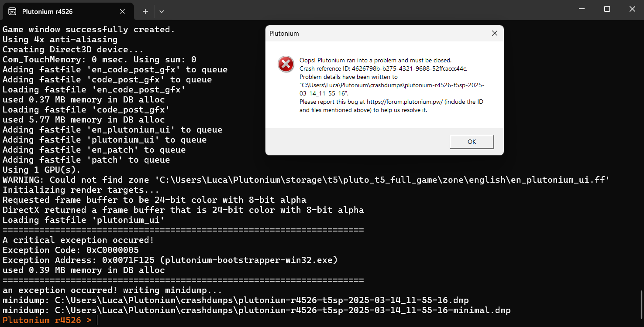This screenshot has width=644, height=327.
Task: Close the Plutonium error dialog with X
Action: [x=494, y=33]
